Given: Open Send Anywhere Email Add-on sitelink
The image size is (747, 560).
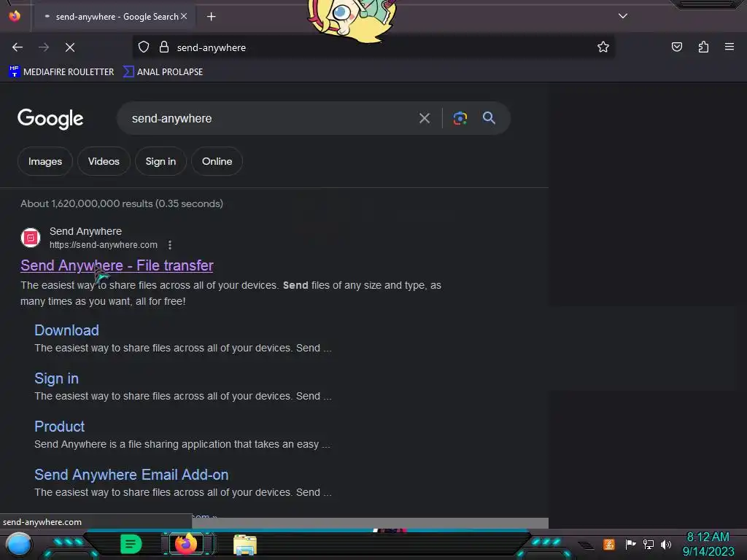Looking at the screenshot, I should pyautogui.click(x=131, y=475).
